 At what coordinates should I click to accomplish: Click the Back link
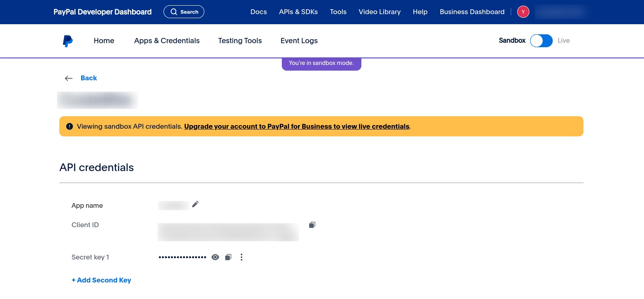click(x=89, y=78)
